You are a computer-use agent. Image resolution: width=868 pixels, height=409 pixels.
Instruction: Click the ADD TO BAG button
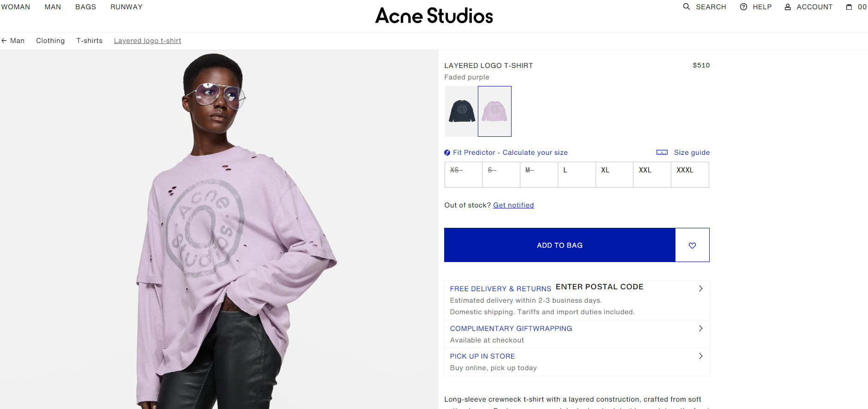coord(560,245)
